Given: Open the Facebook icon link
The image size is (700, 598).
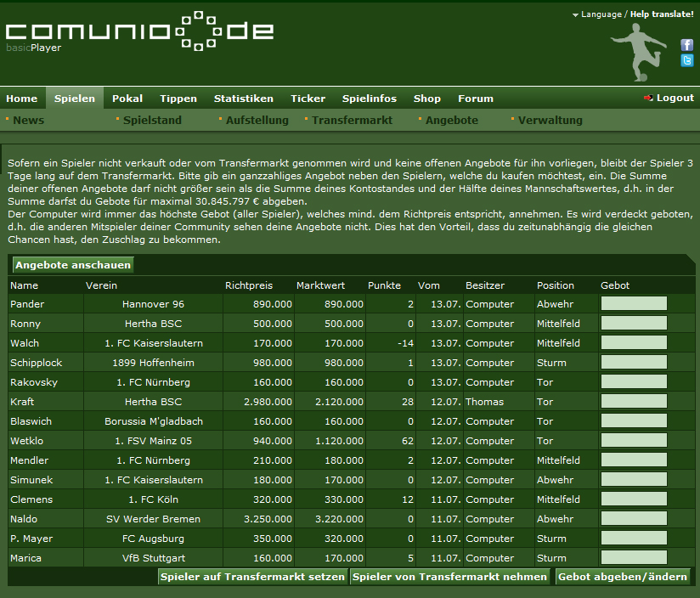Looking at the screenshot, I should coord(686,45).
